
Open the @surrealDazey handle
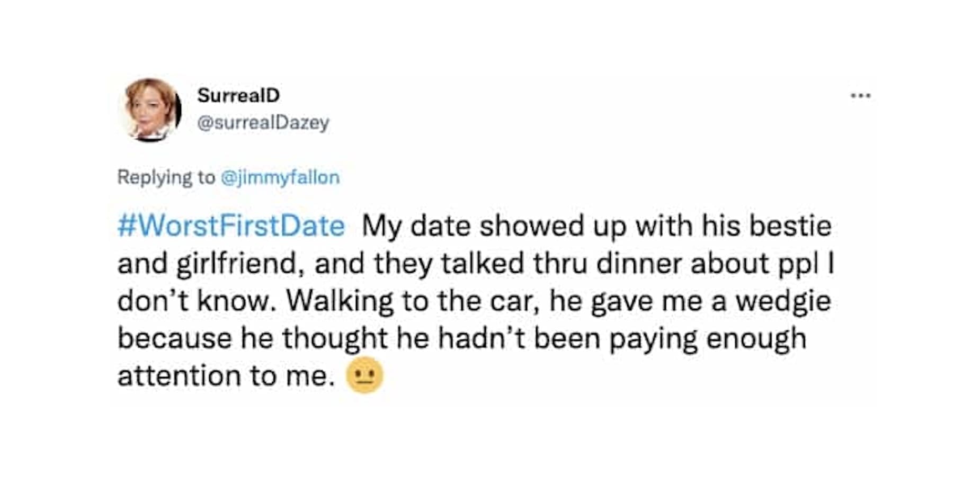coord(263,122)
